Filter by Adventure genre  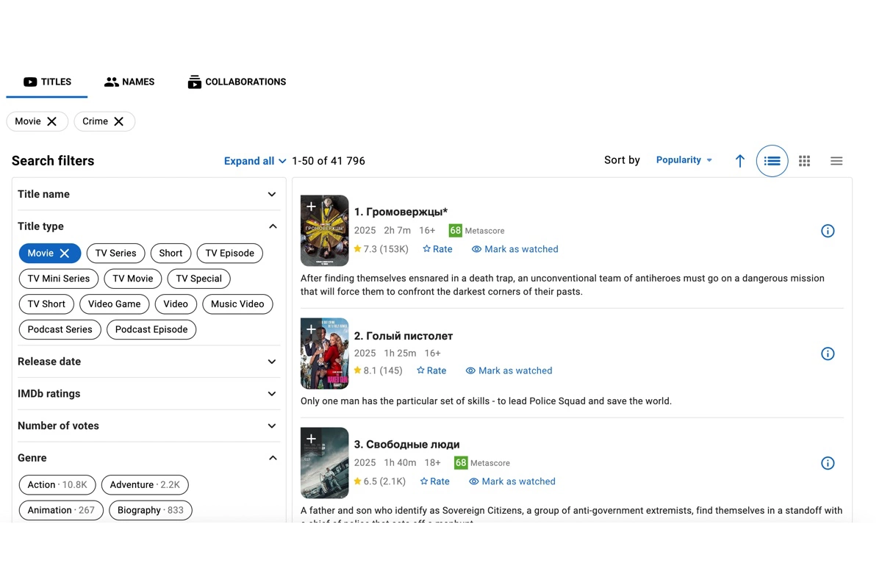click(x=145, y=485)
